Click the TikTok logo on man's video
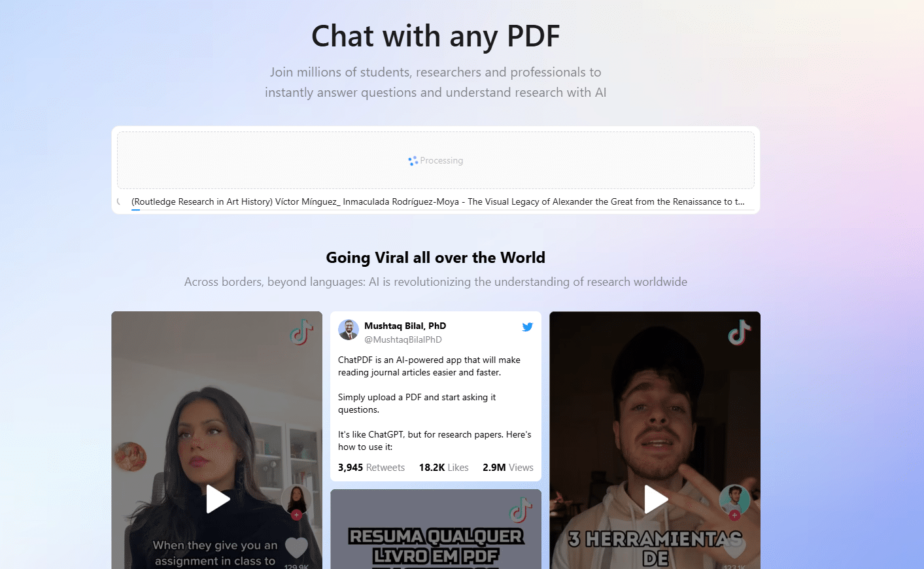The image size is (924, 569). (740, 332)
